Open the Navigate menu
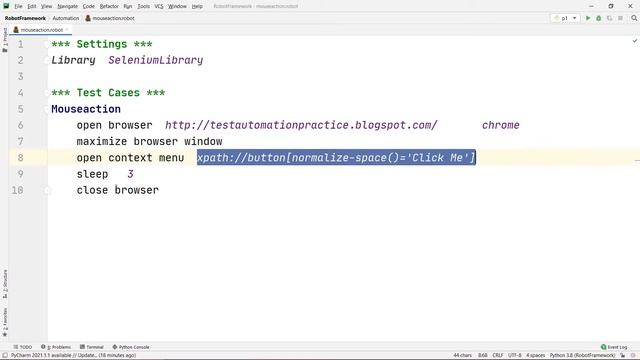This screenshot has width=640, height=360. 67,7
